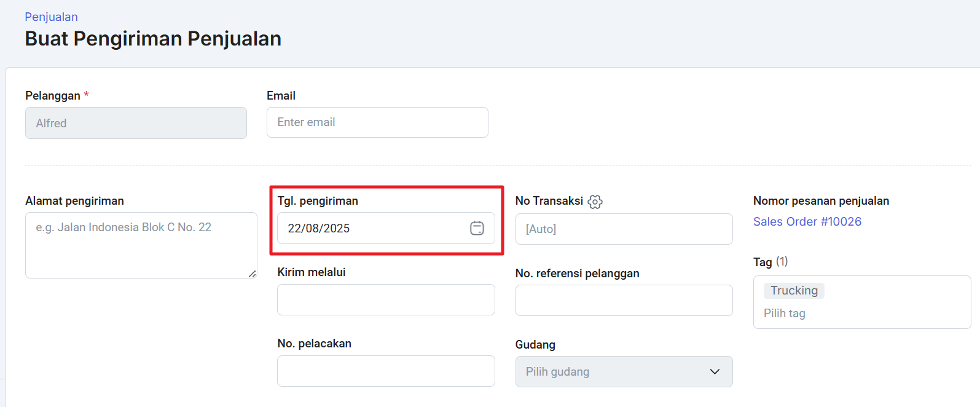Click the Pelanggan field showing Alfred
Image resolution: width=980 pixels, height=407 pixels.
[x=136, y=123]
